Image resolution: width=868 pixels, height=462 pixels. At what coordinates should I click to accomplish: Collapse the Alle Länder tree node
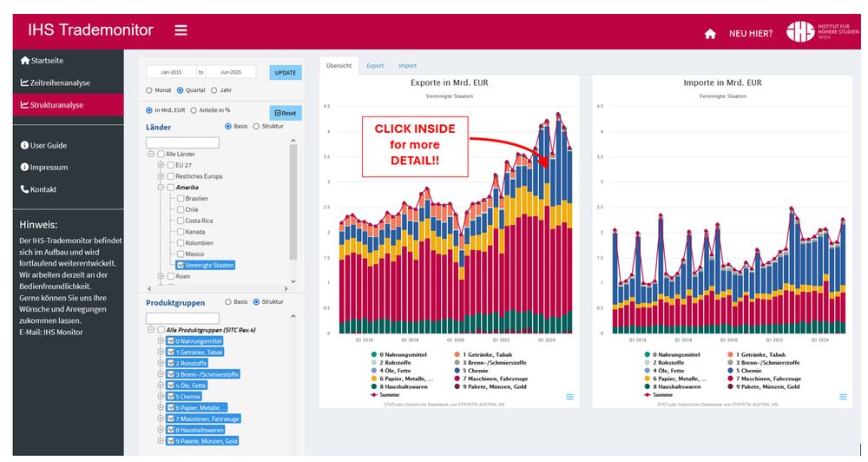pos(150,154)
